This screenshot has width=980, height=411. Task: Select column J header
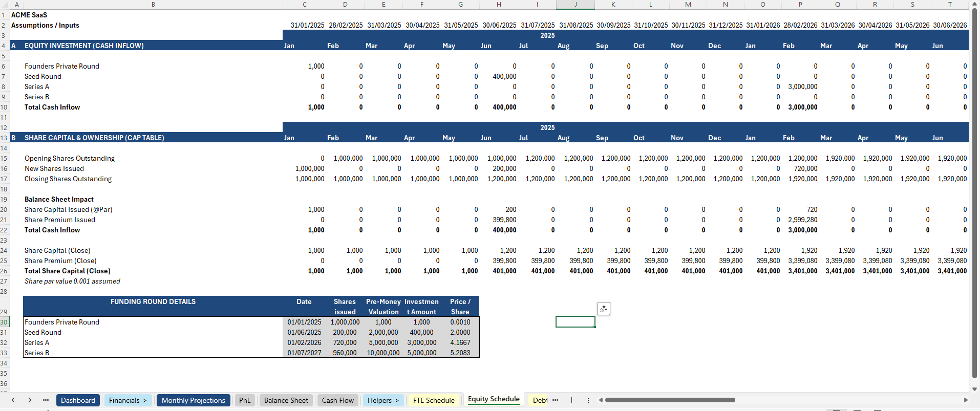pyautogui.click(x=575, y=5)
